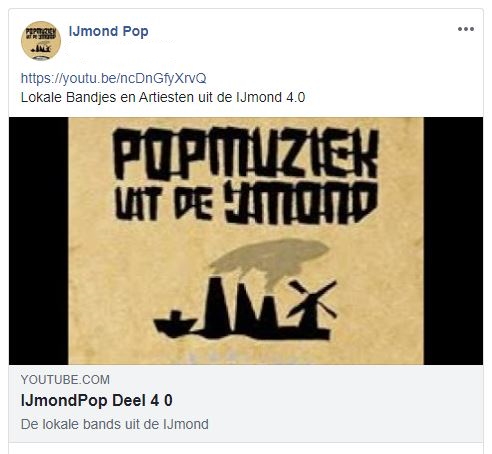The image size is (492, 454).
Task: Click the POPMUZIEK heading in the video thumbnail
Action: [x=245, y=153]
